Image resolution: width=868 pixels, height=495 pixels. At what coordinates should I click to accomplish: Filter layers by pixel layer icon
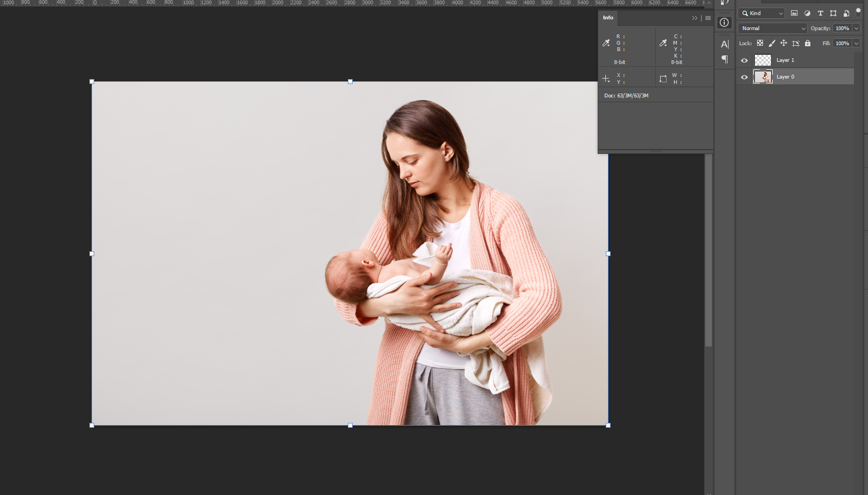pos(794,13)
